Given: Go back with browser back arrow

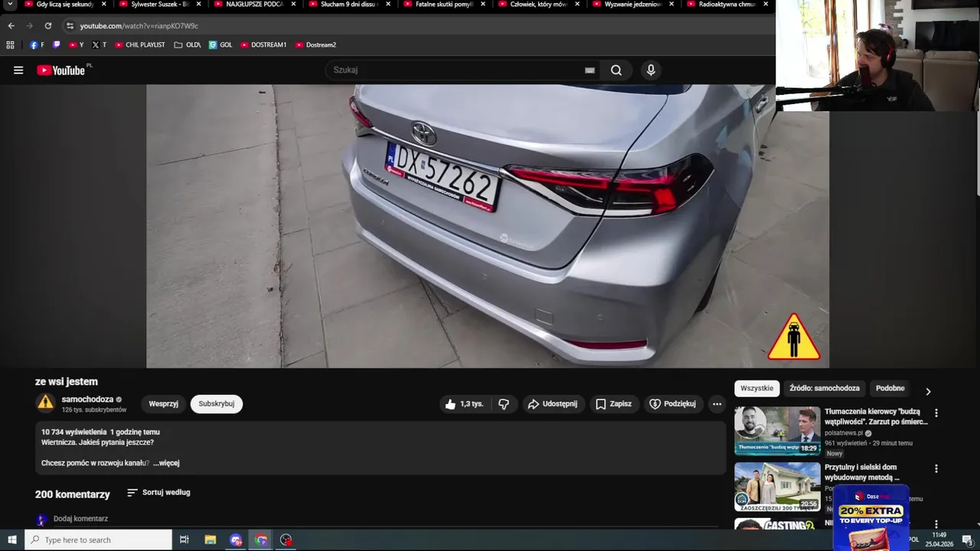Looking at the screenshot, I should click(11, 25).
